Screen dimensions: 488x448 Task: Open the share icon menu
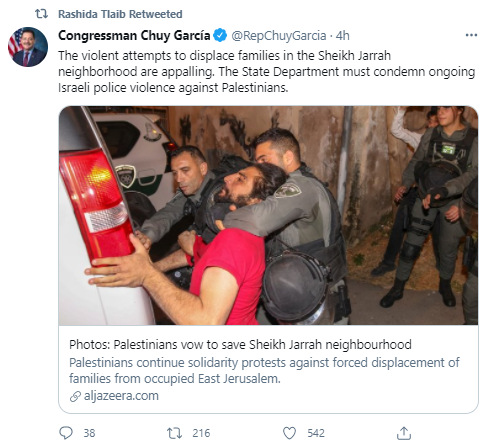point(404,433)
